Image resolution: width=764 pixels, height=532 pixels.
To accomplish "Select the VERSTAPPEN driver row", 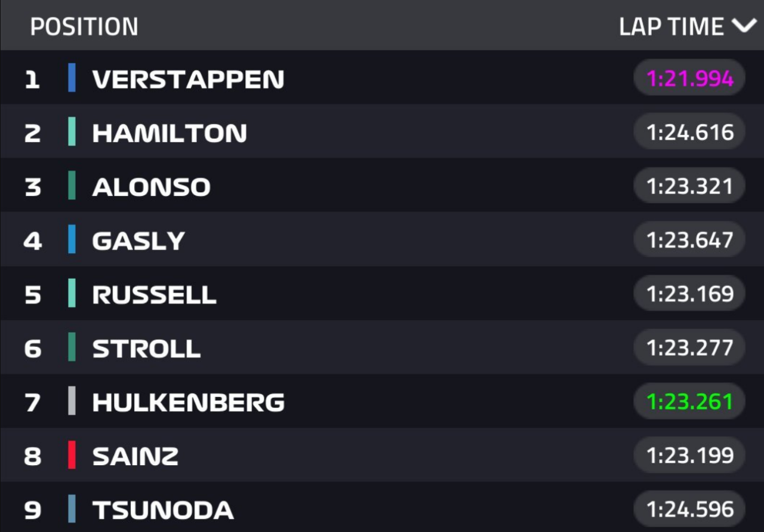I will pos(382,78).
